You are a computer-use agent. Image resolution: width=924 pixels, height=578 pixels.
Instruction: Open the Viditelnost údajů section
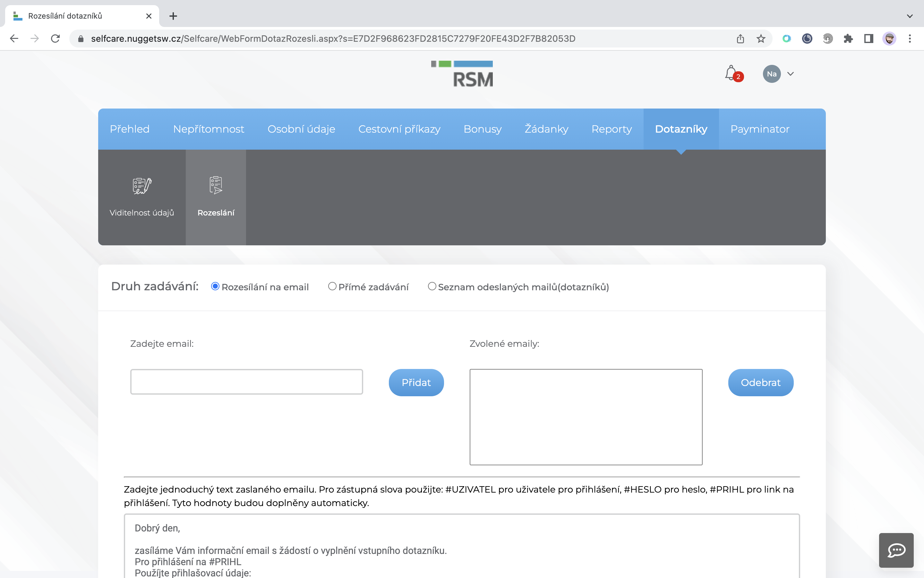pos(142,197)
